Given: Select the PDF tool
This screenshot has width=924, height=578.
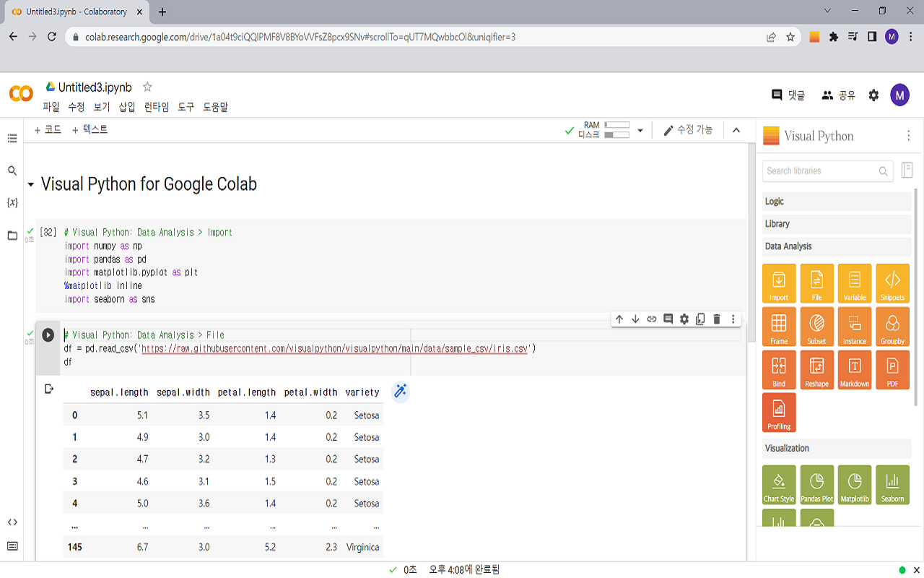Looking at the screenshot, I should click(892, 370).
